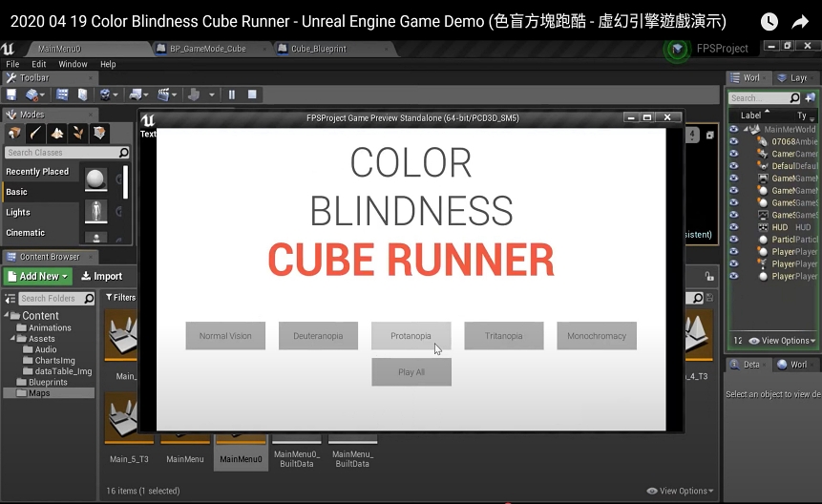Click the YouTube Share arrow icon
The height and width of the screenshot is (504, 822).
click(x=800, y=22)
